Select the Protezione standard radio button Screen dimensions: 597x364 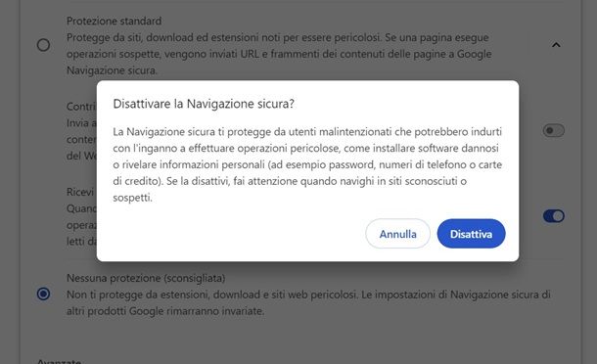(x=43, y=45)
